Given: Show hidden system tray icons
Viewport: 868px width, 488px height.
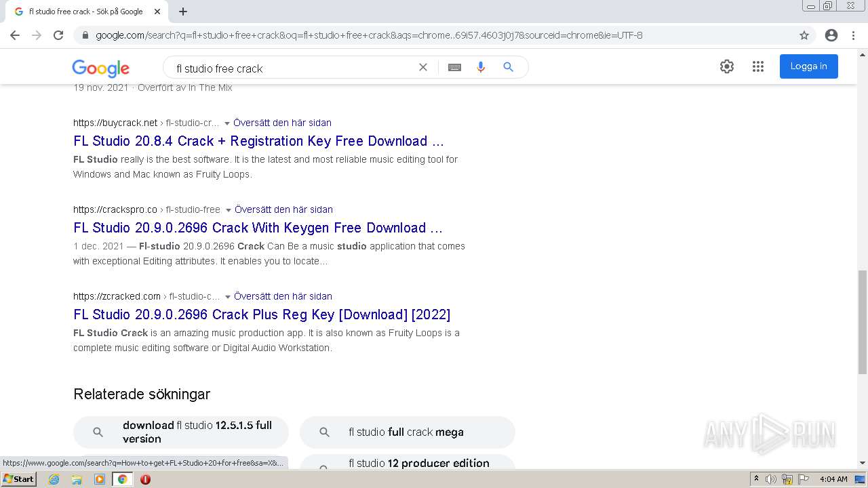Looking at the screenshot, I should [756, 479].
